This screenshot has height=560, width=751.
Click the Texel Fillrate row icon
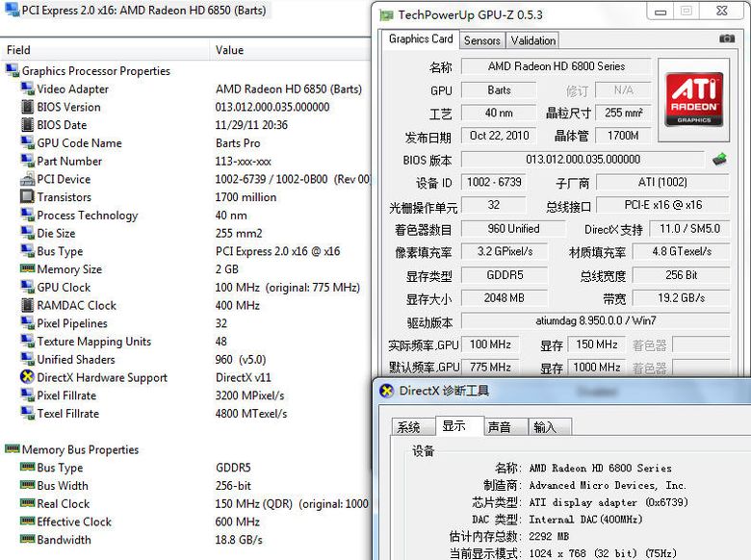click(x=27, y=413)
